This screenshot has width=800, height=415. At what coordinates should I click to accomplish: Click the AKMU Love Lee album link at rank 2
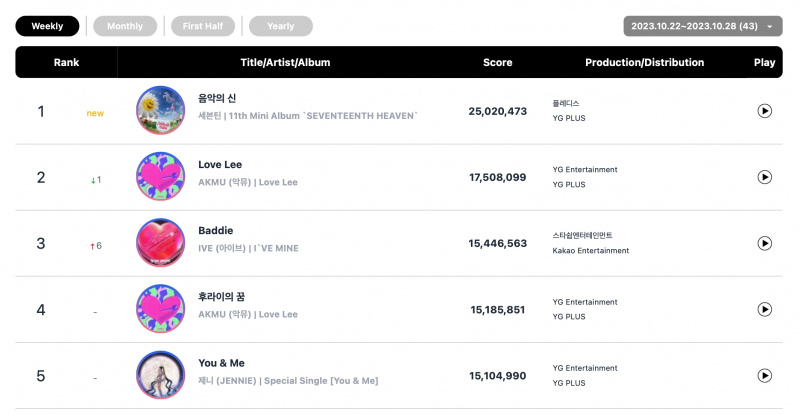tap(278, 182)
